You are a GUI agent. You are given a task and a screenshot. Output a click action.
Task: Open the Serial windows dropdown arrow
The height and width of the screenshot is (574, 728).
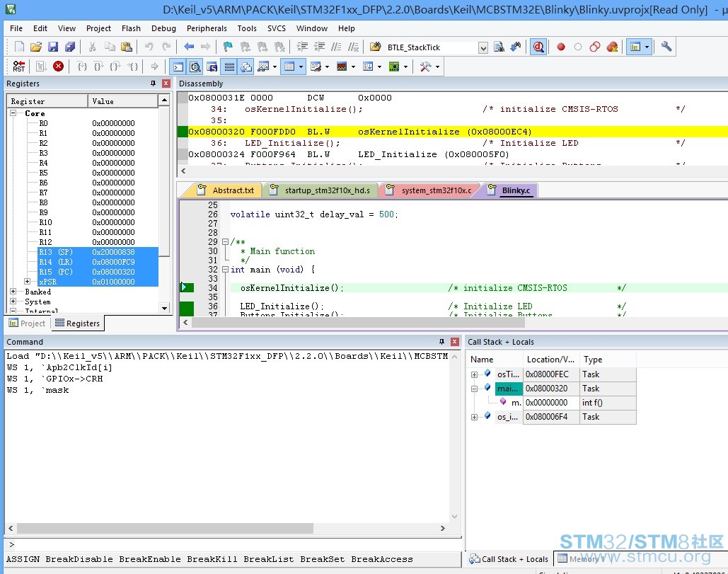(x=328, y=67)
